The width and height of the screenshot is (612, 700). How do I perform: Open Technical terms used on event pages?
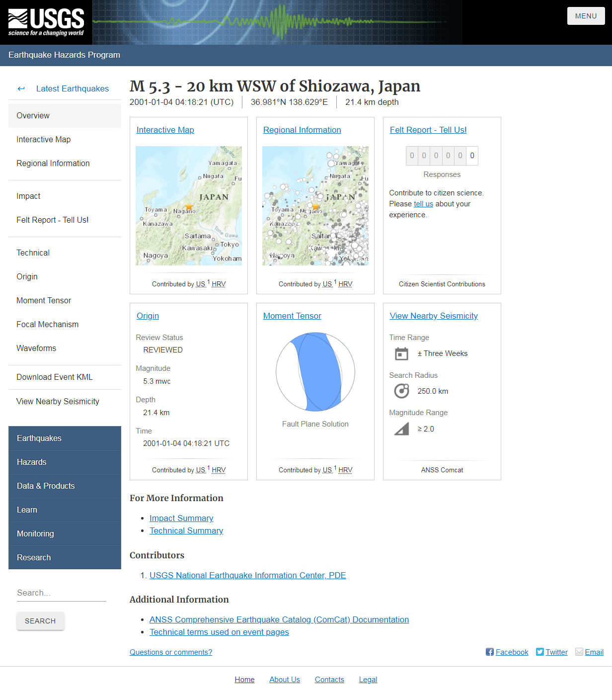pos(219,632)
